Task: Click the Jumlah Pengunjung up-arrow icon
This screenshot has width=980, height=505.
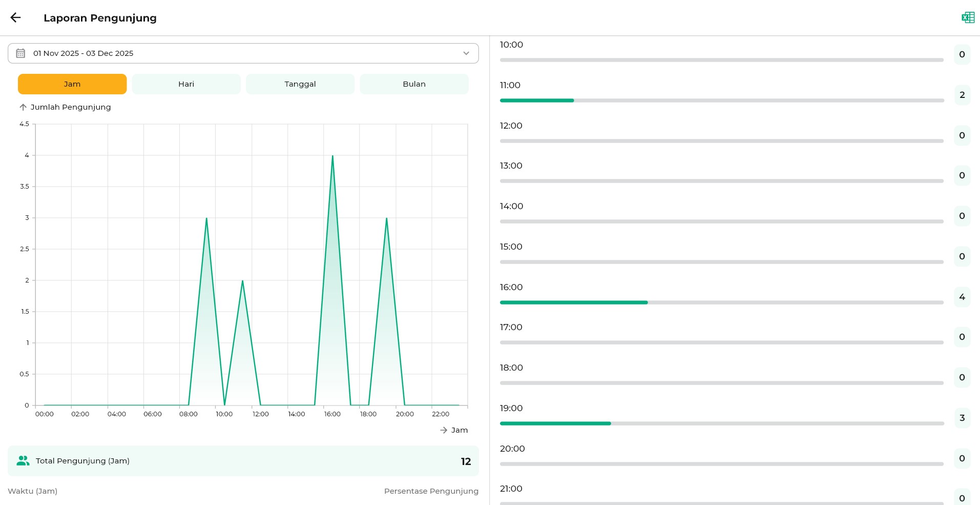Action: (23, 107)
